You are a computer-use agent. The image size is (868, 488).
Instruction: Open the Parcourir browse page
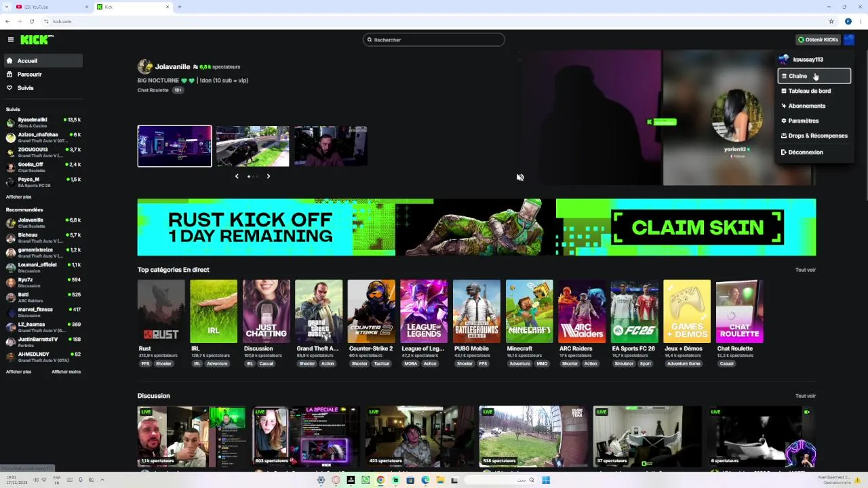[x=42, y=75]
